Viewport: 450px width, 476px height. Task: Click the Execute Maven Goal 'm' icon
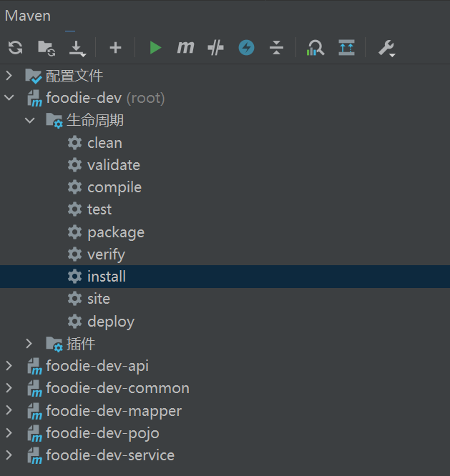coord(185,48)
